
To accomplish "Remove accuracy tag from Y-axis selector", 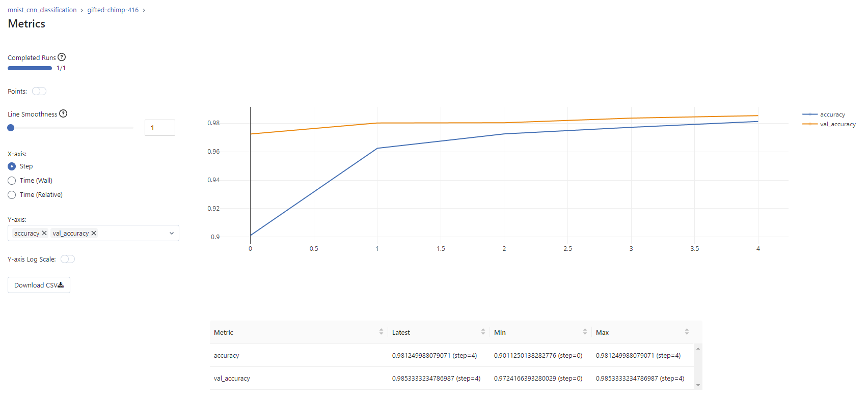I will click(x=44, y=234).
